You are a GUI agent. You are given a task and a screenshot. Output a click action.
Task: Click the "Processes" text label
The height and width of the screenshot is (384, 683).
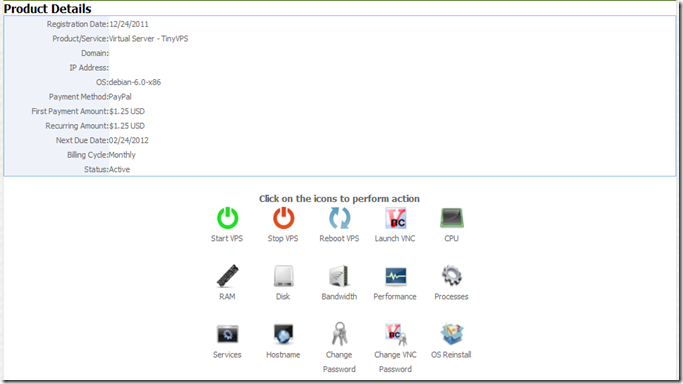point(451,296)
